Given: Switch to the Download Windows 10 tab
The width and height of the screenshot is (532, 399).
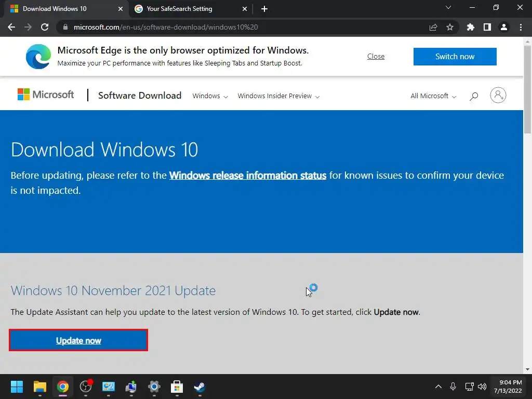Looking at the screenshot, I should 66,9.
